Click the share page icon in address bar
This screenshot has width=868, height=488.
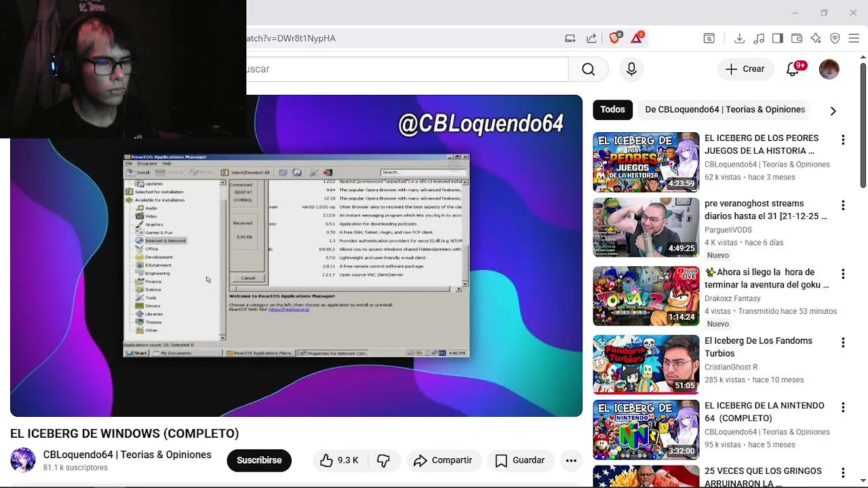[591, 39]
